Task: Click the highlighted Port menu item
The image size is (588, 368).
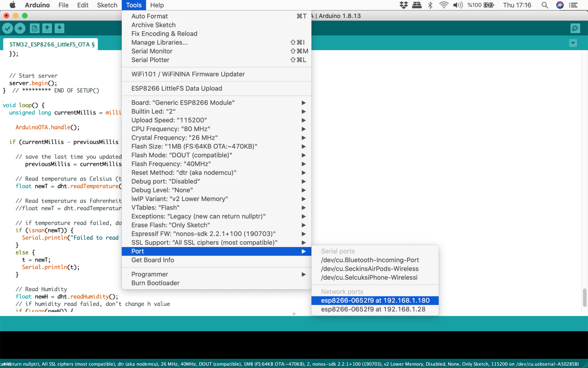Action: (216, 251)
